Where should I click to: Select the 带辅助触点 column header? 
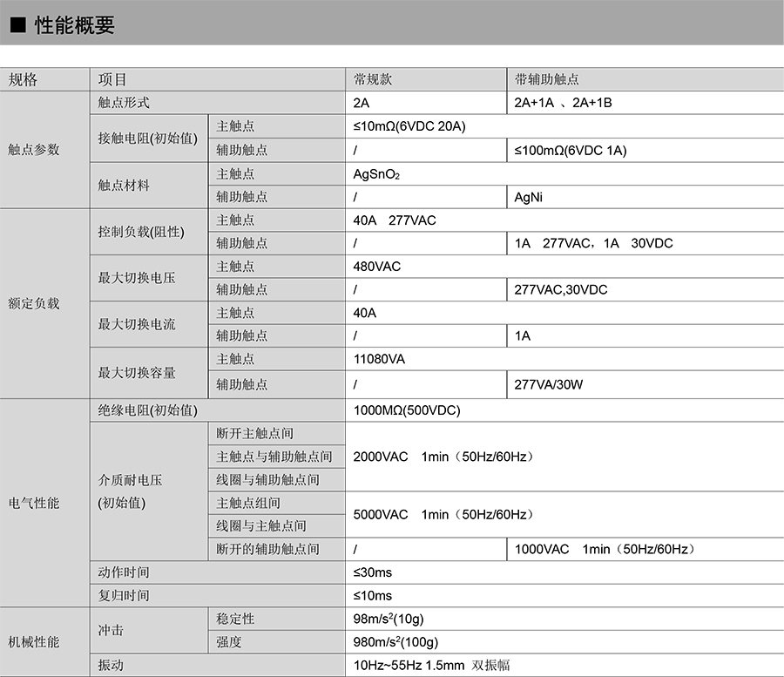[547, 79]
